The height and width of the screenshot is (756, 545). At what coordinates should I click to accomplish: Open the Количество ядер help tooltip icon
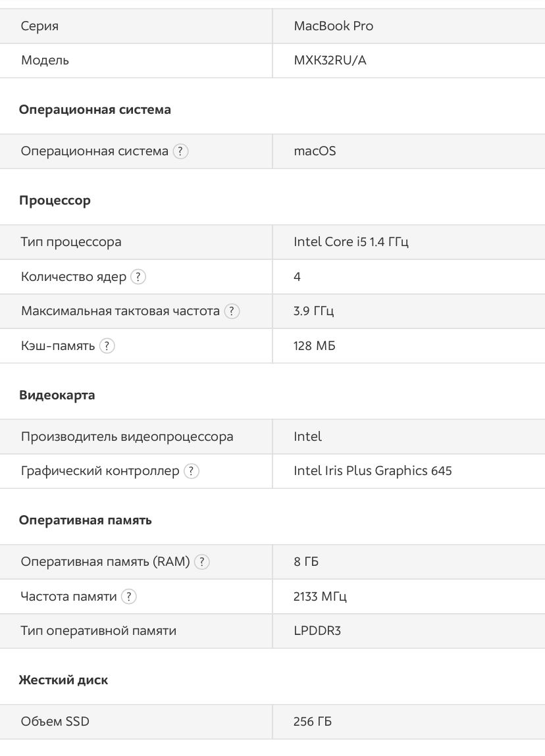pos(138,277)
